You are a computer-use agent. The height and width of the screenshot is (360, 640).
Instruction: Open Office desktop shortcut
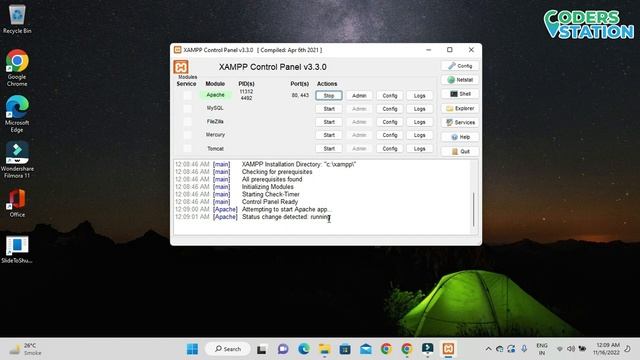coord(17,203)
